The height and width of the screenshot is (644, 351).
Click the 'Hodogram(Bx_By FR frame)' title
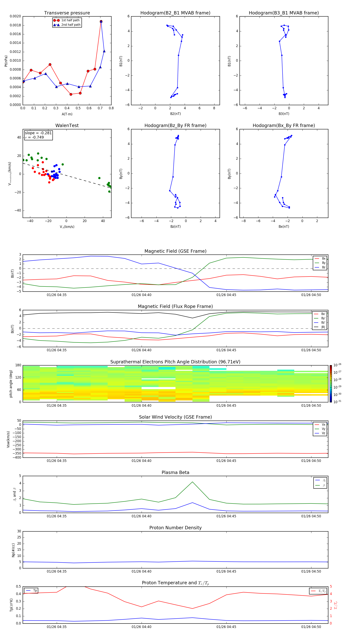[x=284, y=125]
